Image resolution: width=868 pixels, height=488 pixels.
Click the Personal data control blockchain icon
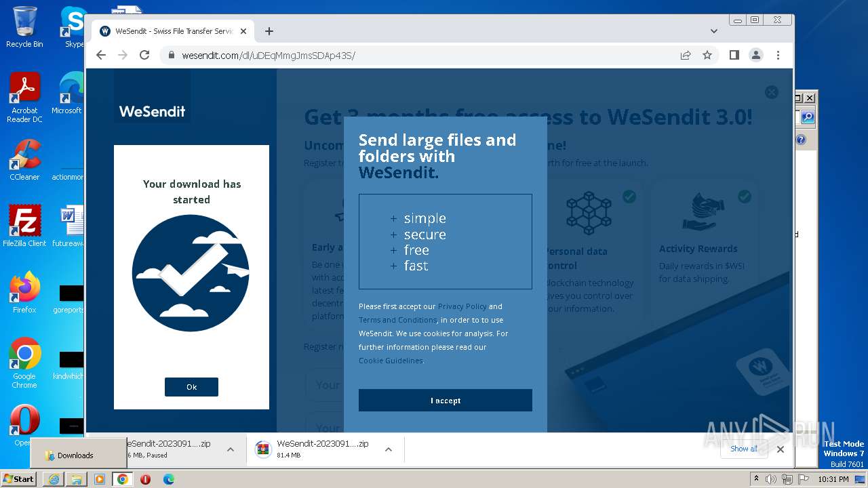(589, 213)
